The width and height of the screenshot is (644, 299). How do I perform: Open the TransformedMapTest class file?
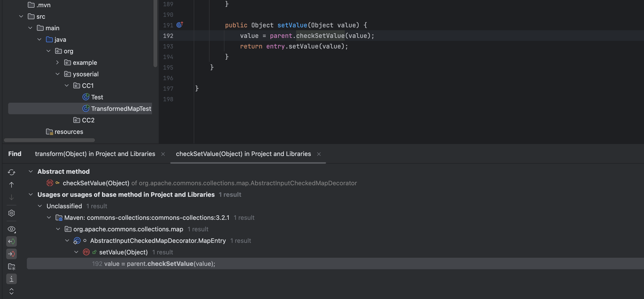pos(121,109)
